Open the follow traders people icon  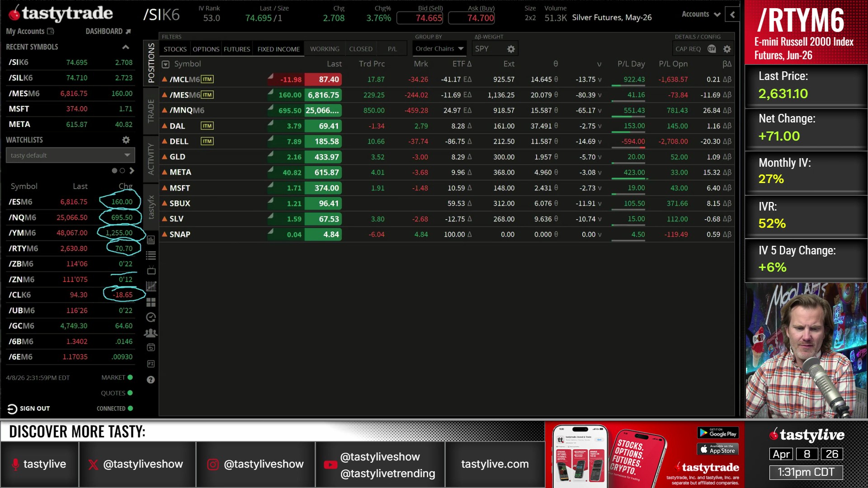pos(151,333)
